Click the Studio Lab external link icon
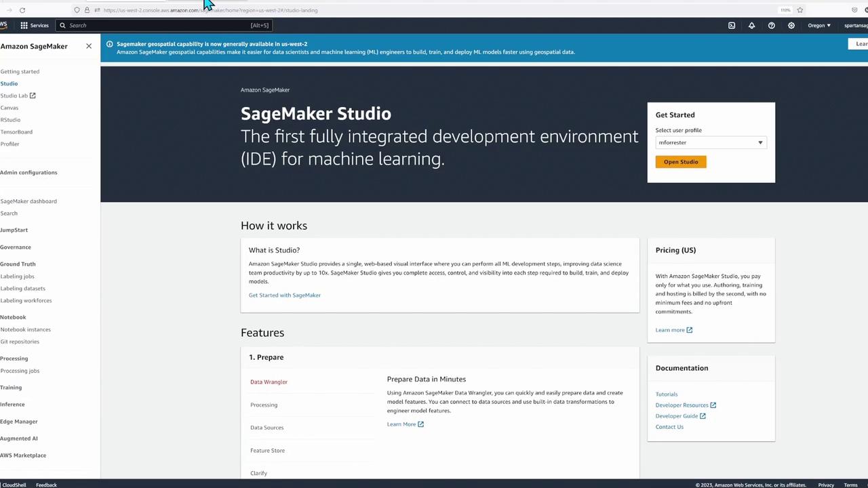Screen dimensions: 868x488 [x=32, y=96]
